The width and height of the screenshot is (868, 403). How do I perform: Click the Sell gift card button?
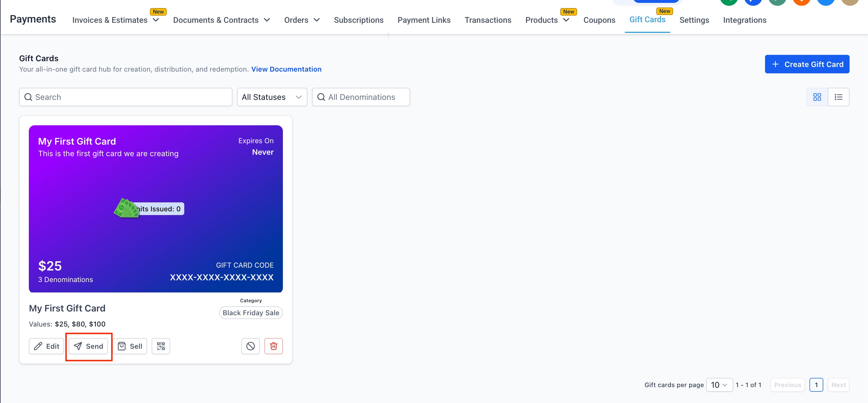coord(130,346)
